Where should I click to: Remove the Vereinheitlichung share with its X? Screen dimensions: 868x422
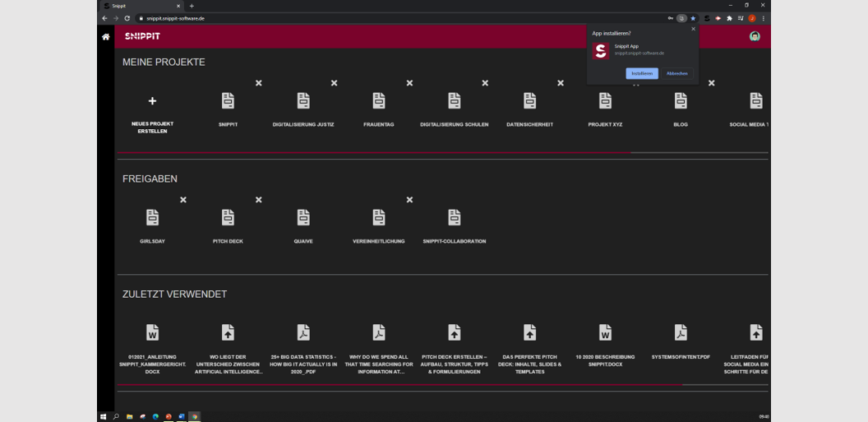[409, 199]
